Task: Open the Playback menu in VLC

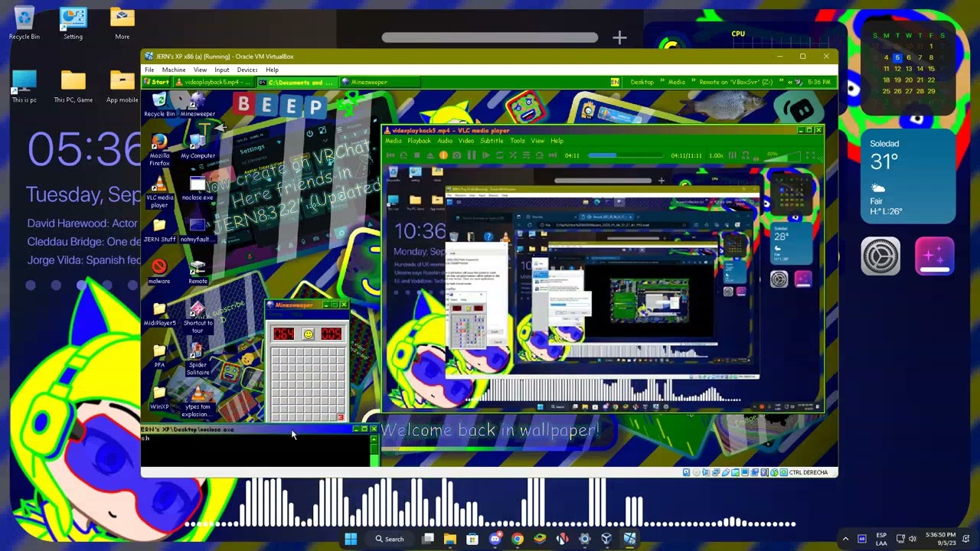Action: point(419,141)
